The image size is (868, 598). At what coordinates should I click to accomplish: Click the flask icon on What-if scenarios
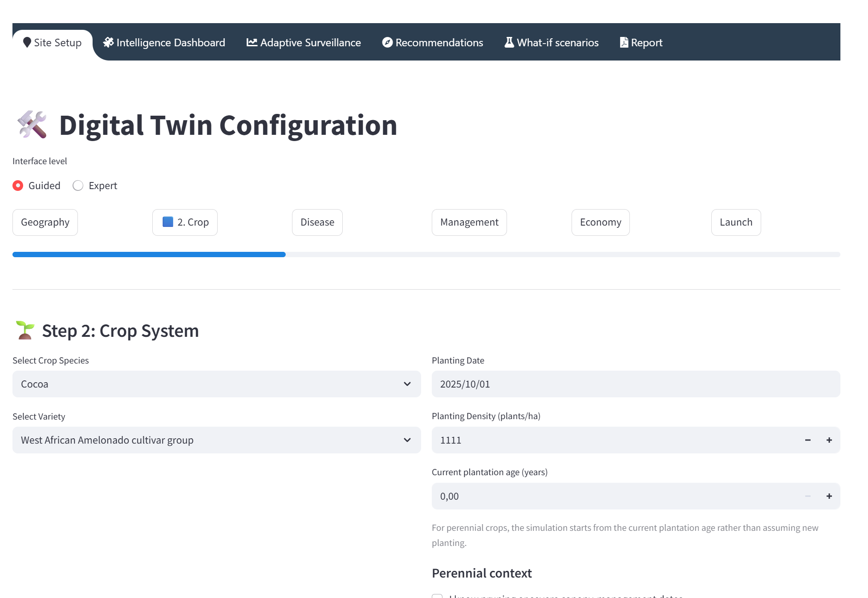509,42
